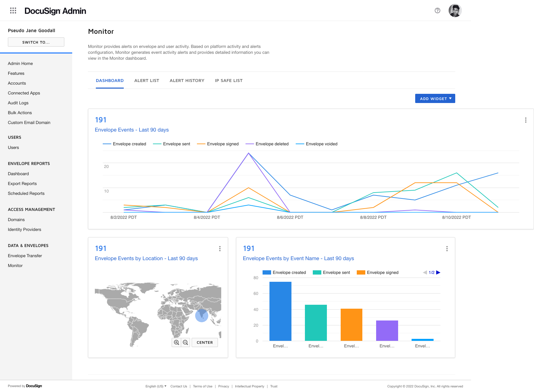This screenshot has width=534, height=392.
Task: Toggle Envelope created in bar chart legend
Action: (x=284, y=273)
